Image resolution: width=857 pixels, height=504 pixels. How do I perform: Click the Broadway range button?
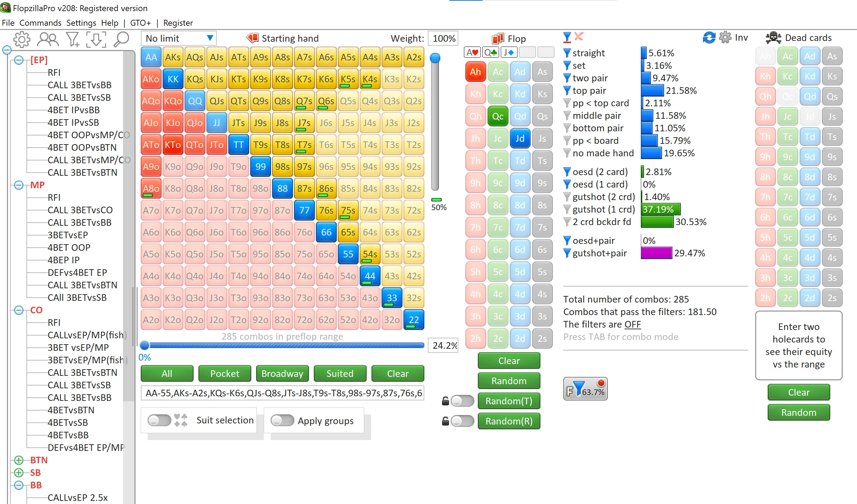click(282, 373)
